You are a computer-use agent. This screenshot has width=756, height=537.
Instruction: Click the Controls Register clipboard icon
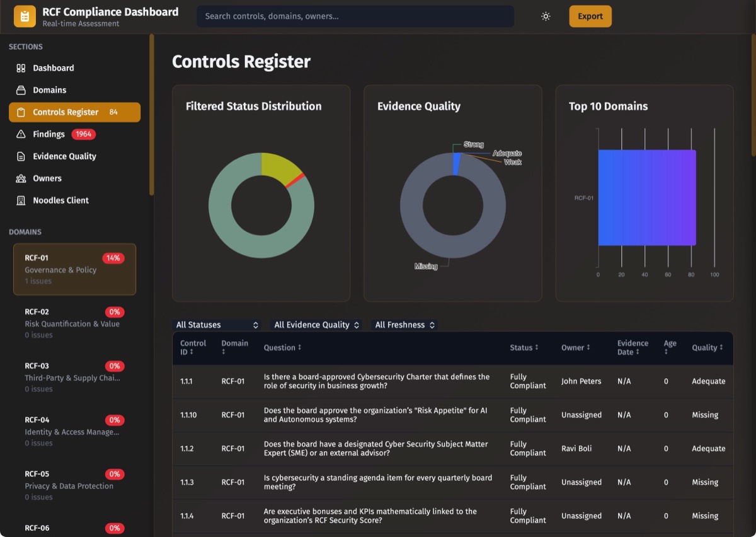(21, 112)
